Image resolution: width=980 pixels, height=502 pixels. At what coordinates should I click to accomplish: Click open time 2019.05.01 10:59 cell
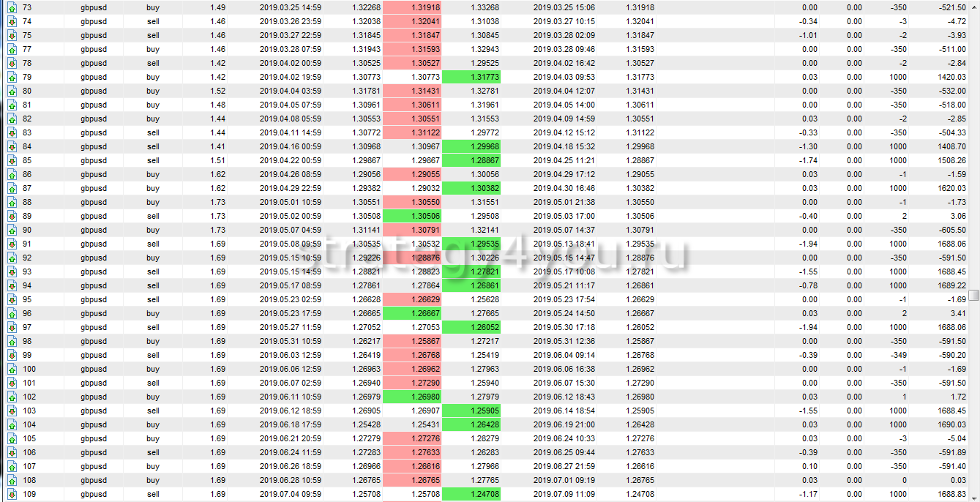(x=290, y=202)
